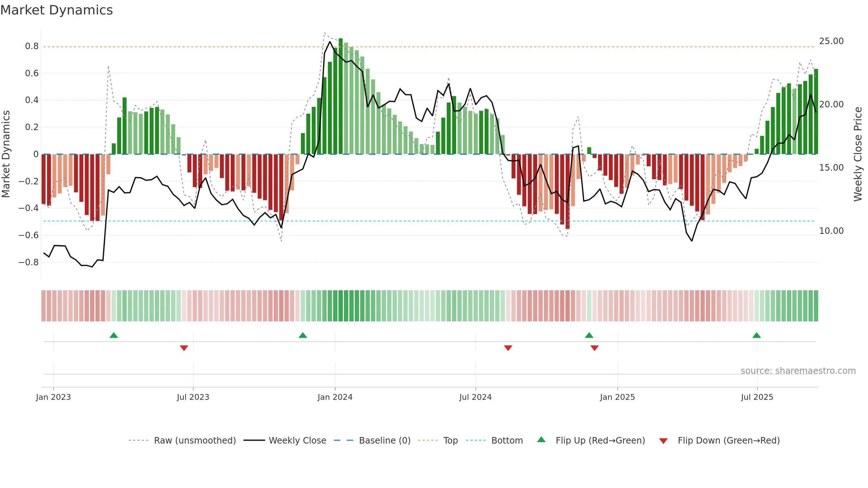Image resolution: width=868 pixels, height=488 pixels.
Task: Click the 0.2 left axis tick label
Action: point(32,127)
